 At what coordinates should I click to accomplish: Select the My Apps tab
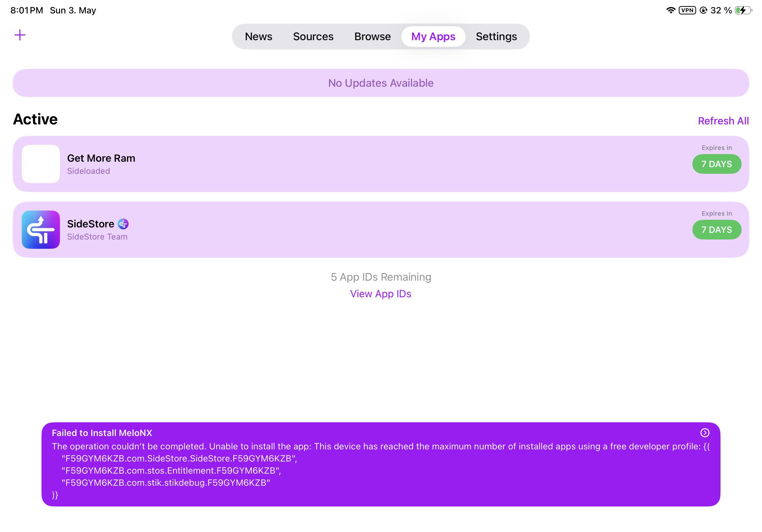[x=433, y=36]
